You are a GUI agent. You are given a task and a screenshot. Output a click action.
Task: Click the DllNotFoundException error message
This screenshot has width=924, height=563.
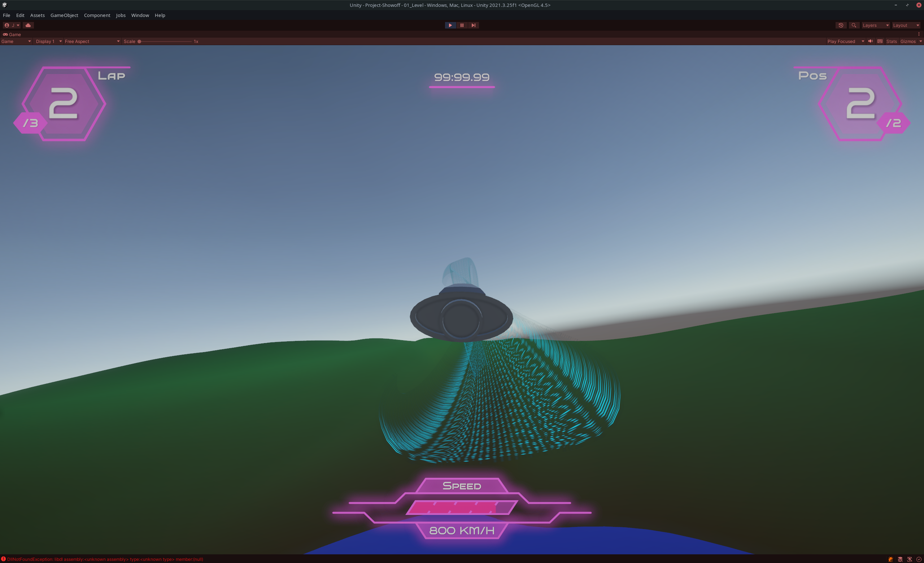click(x=105, y=559)
